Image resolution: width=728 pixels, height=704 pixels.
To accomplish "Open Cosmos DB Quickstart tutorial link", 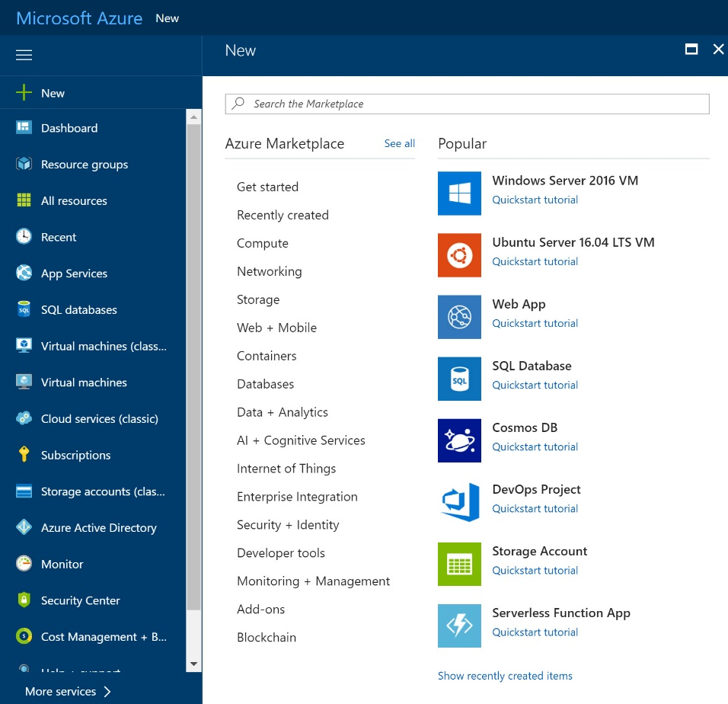I will click(x=535, y=446).
